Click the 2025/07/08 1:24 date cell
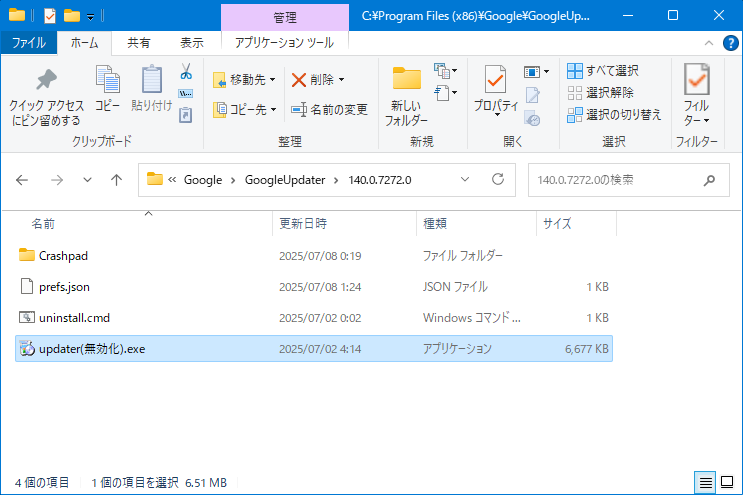The width and height of the screenshot is (743, 495). tap(320, 287)
